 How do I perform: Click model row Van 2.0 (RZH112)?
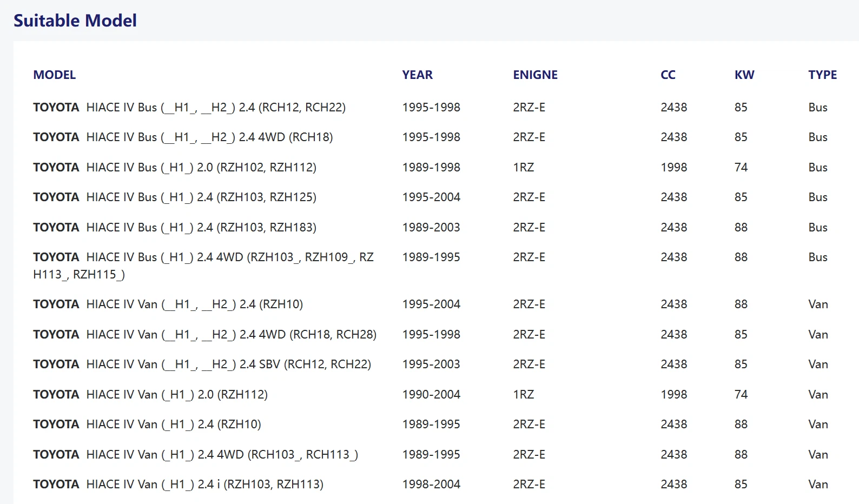(150, 394)
